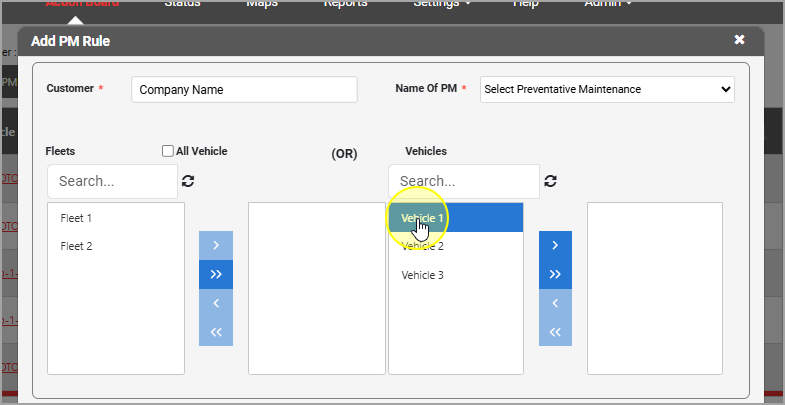The image size is (785, 405).
Task: Click the refresh icon next to Fleets search
Action: point(188,181)
